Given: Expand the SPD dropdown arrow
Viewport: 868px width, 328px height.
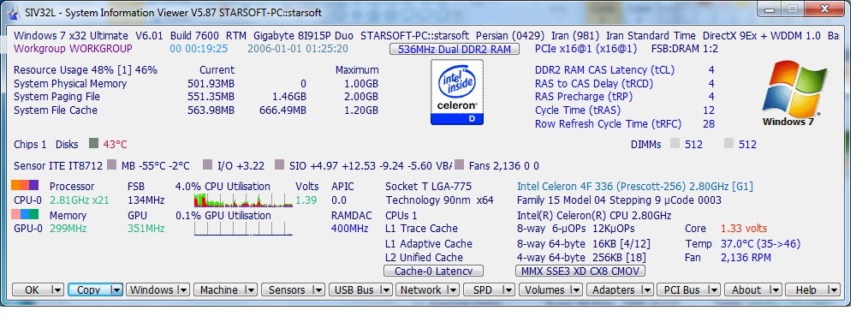Looking at the screenshot, I should click(x=509, y=289).
